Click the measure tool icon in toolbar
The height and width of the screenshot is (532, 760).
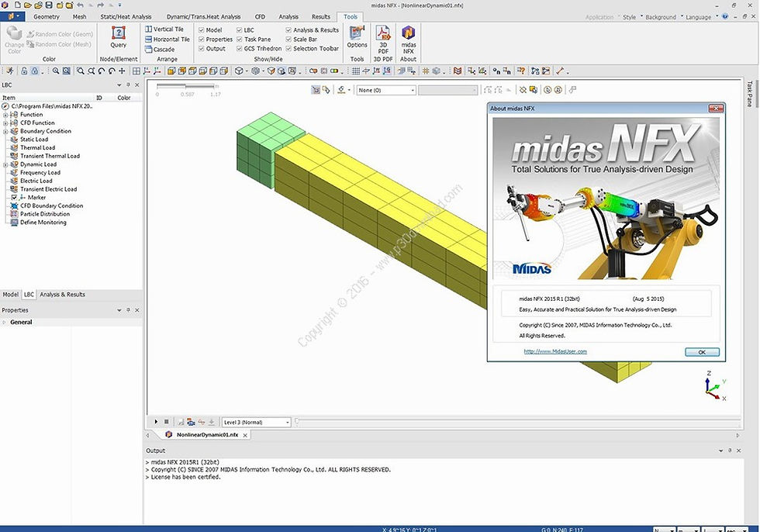(560, 71)
